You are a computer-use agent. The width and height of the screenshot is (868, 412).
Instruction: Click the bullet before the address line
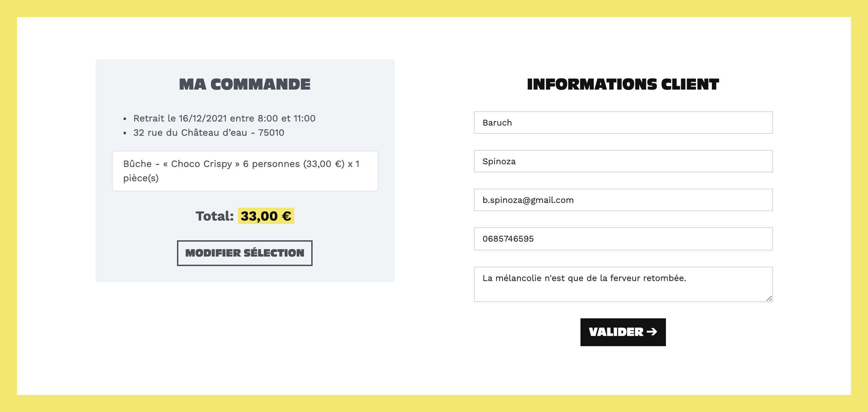(x=125, y=133)
